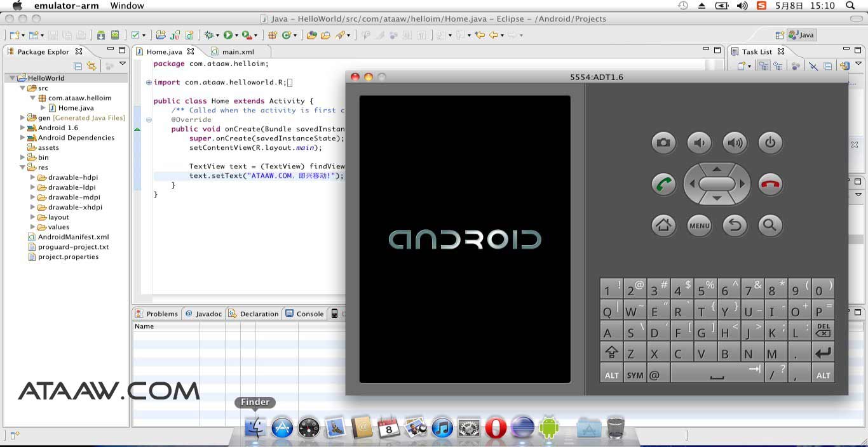
Task: Open Package Explorer view menu triangle
Action: tap(123, 63)
